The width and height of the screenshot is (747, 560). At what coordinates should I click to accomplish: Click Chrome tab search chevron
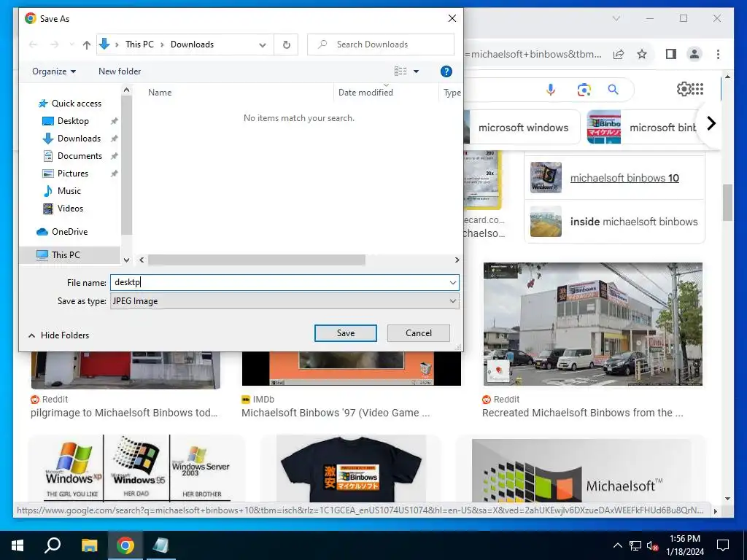pos(616,18)
